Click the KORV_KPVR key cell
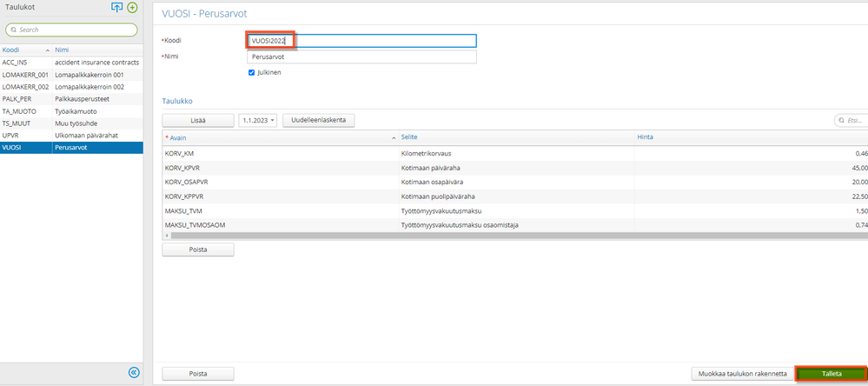Viewport: 868px width, 386px height. coord(280,168)
